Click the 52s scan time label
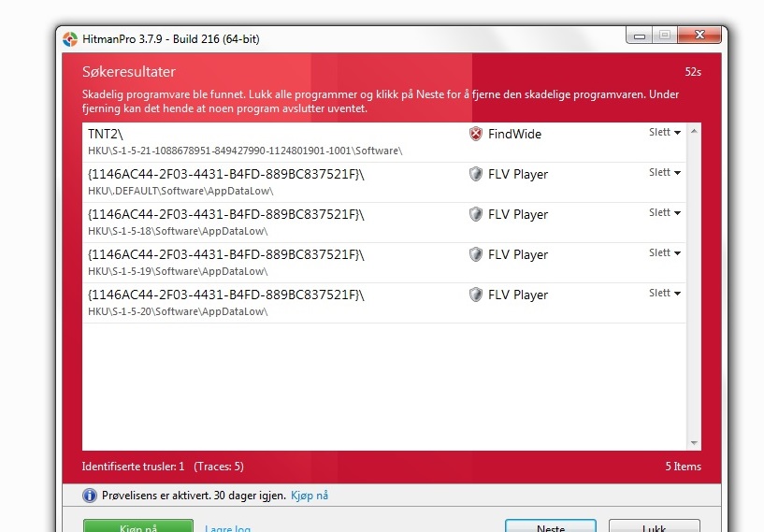This screenshot has height=532, width=764. 693,72
